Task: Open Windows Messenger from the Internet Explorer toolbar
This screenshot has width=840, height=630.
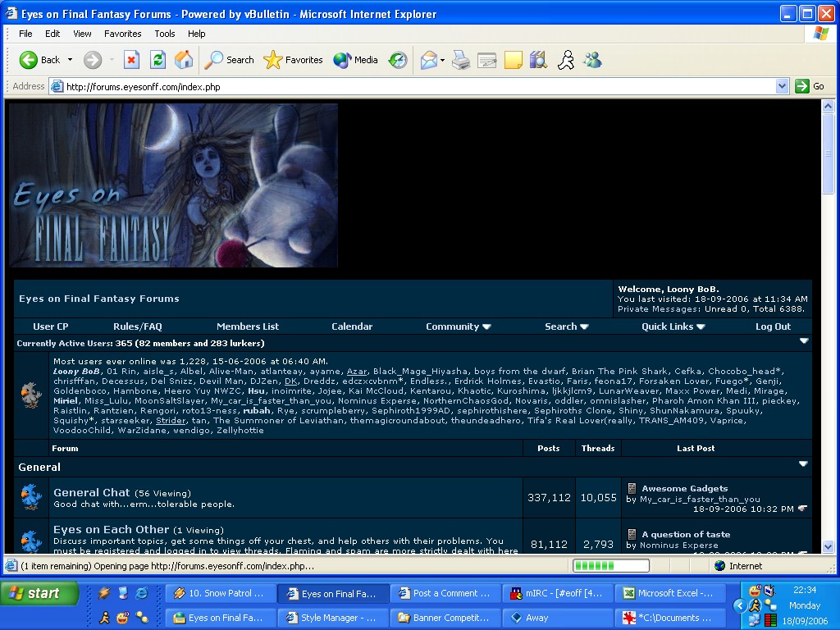Action: pyautogui.click(x=592, y=60)
